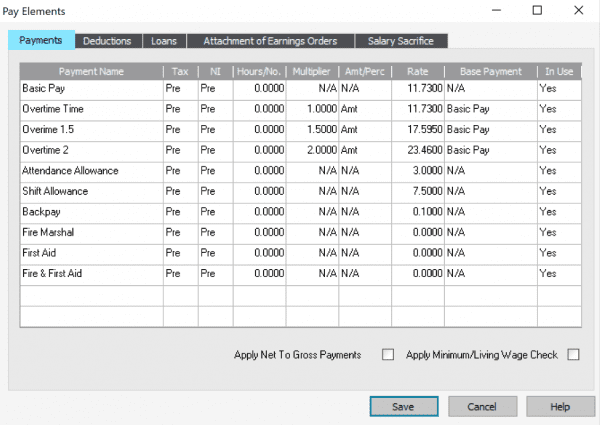Open Help for Pay Elements
The height and width of the screenshot is (425, 600).
tap(560, 406)
